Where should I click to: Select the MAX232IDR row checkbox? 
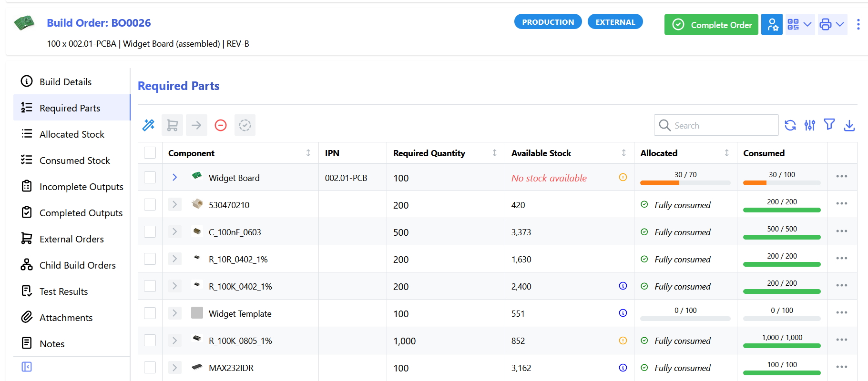point(150,368)
